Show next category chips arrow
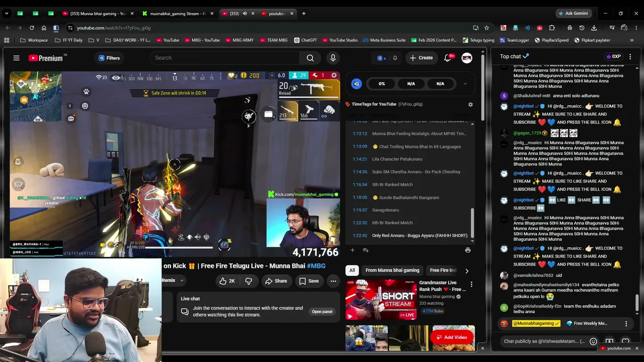 tap(466, 270)
